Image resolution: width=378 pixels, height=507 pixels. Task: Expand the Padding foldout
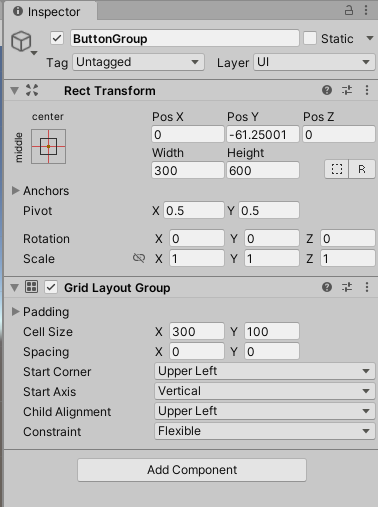[x=15, y=312]
